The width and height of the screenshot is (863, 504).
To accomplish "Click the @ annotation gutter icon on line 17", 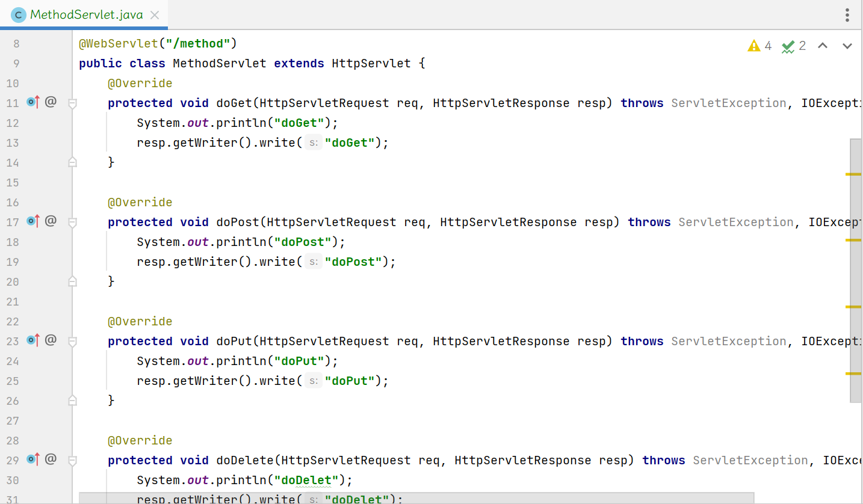I will click(51, 221).
